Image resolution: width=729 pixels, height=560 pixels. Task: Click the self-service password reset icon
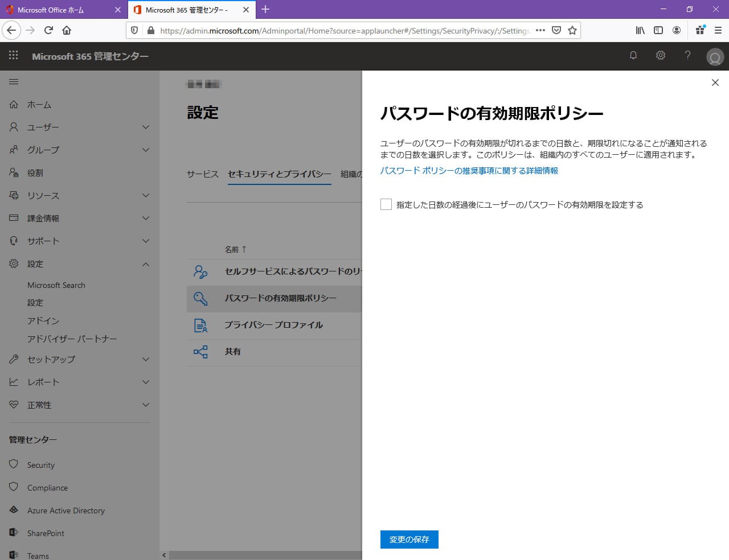200,271
